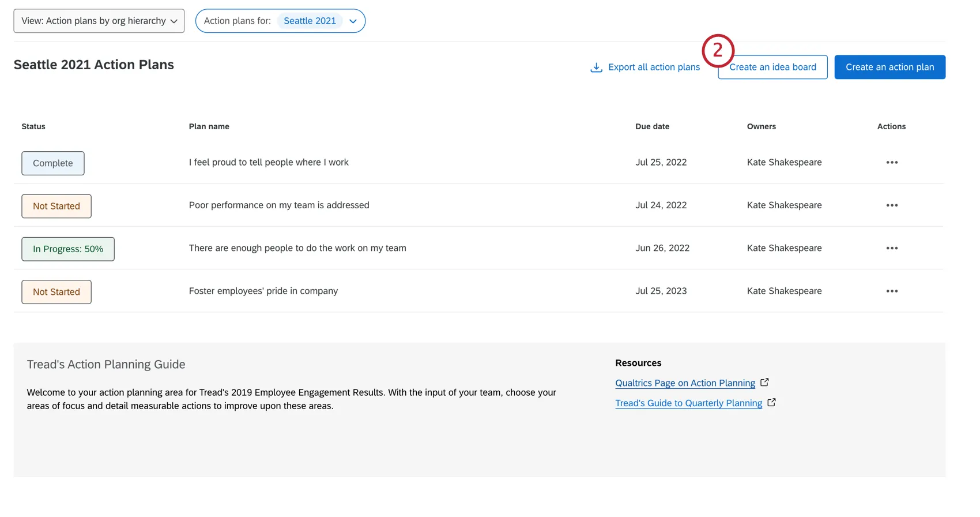
Task: Open actions menu for enough people plan
Action: click(x=892, y=248)
